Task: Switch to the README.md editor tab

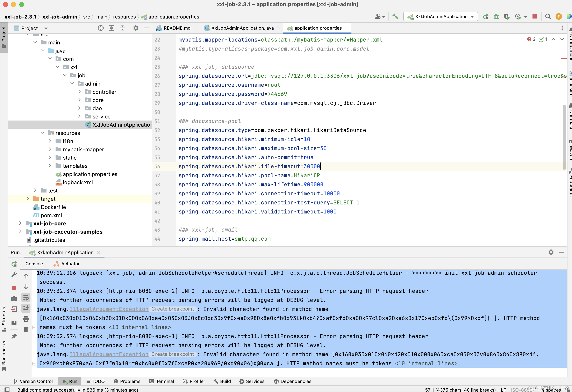Action: tap(177, 28)
